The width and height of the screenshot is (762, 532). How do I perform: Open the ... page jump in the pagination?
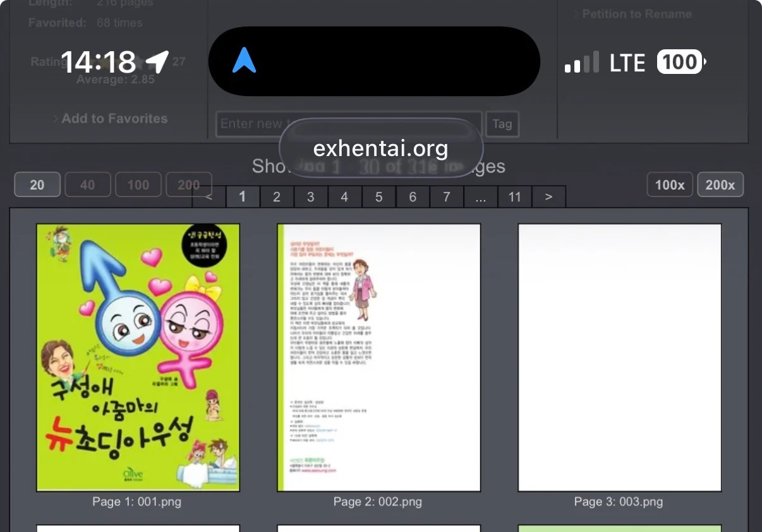point(481,196)
